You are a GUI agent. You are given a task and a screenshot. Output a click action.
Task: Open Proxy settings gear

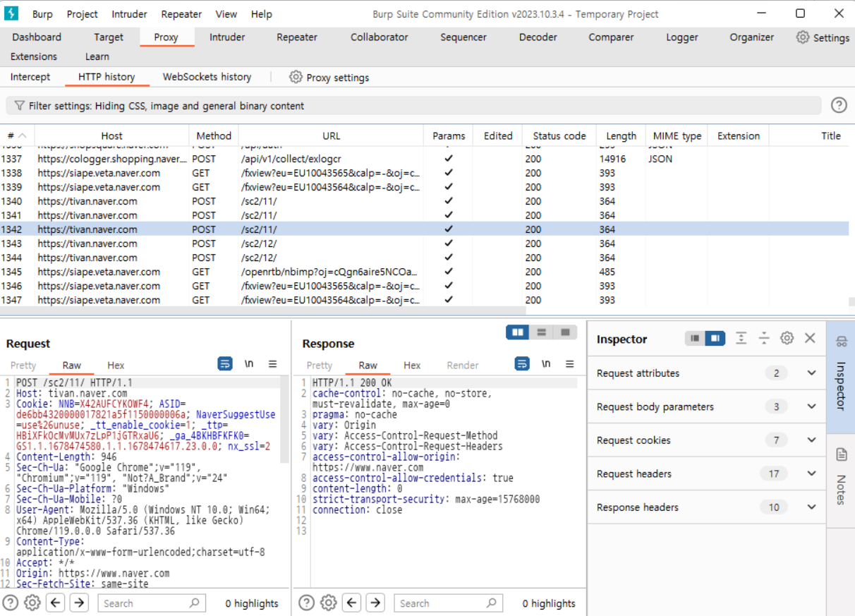(x=296, y=77)
